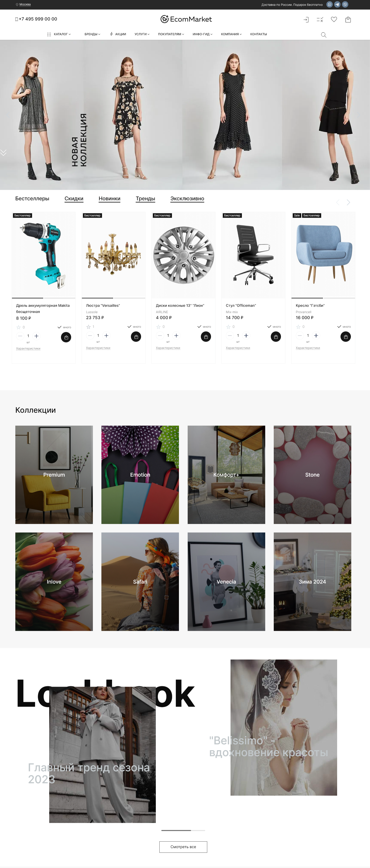The width and height of the screenshot is (370, 868).
Task: Open the Telegram social icon
Action: click(337, 4)
